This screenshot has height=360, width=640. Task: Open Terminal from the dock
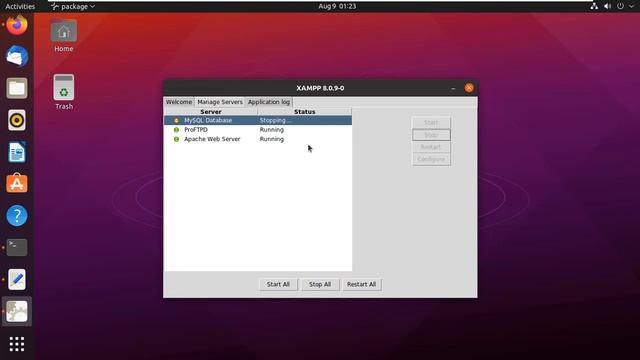17,247
